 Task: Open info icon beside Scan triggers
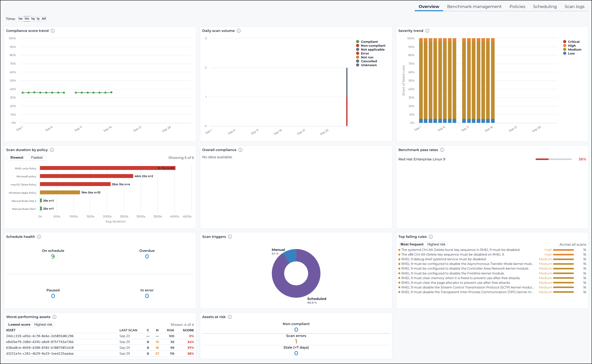pos(230,237)
